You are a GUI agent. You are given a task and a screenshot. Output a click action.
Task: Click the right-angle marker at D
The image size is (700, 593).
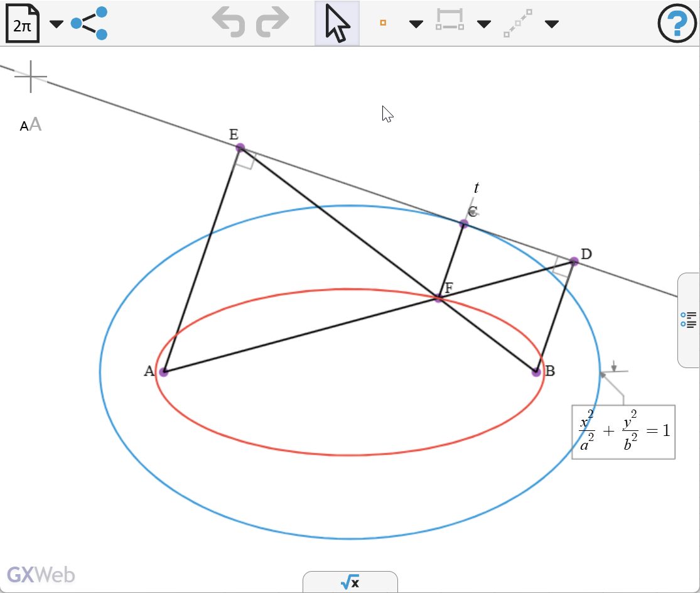(x=562, y=266)
